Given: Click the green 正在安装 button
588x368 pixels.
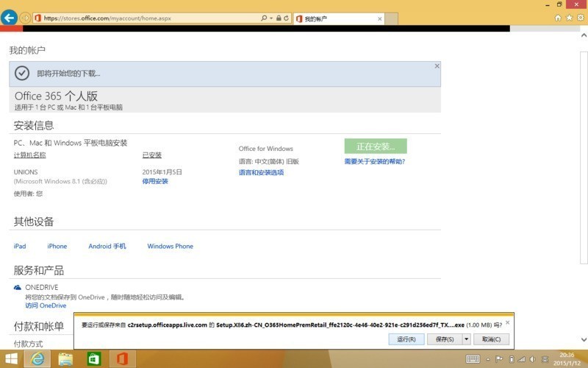Looking at the screenshot, I should click(x=376, y=146).
